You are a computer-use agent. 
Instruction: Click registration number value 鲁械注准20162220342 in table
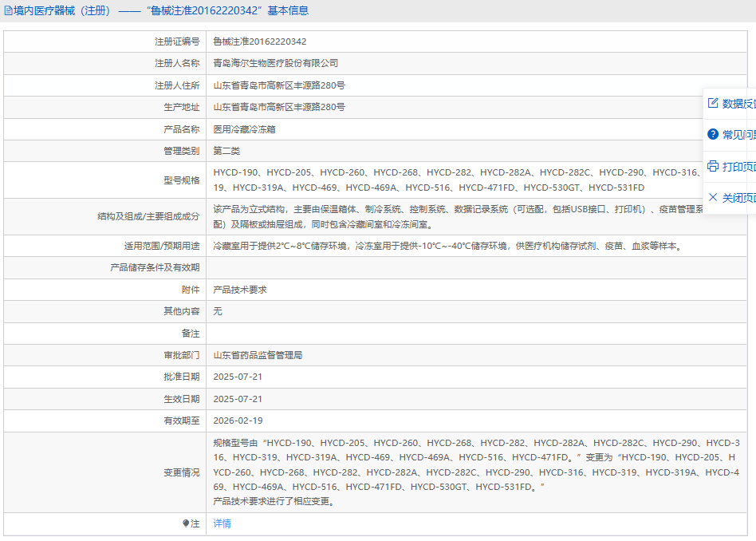pos(259,41)
